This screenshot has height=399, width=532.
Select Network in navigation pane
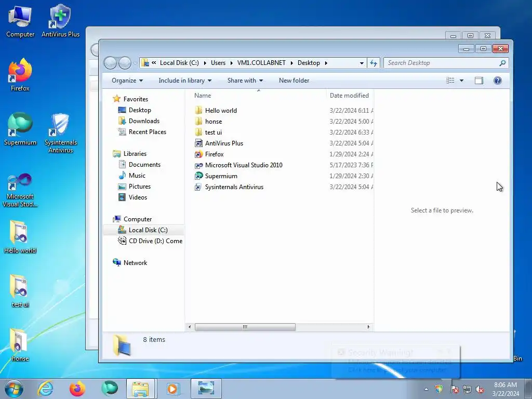(135, 262)
